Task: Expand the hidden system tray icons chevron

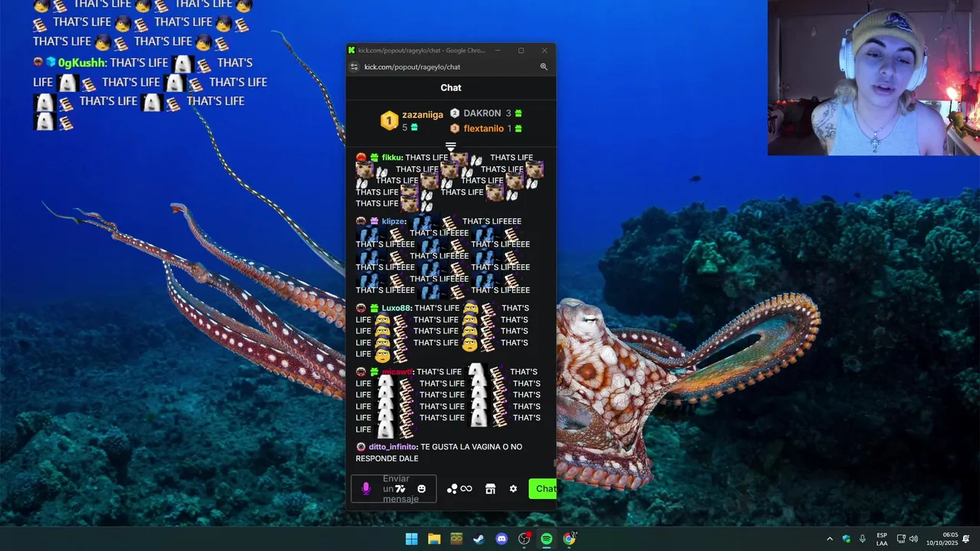Action: coord(829,539)
